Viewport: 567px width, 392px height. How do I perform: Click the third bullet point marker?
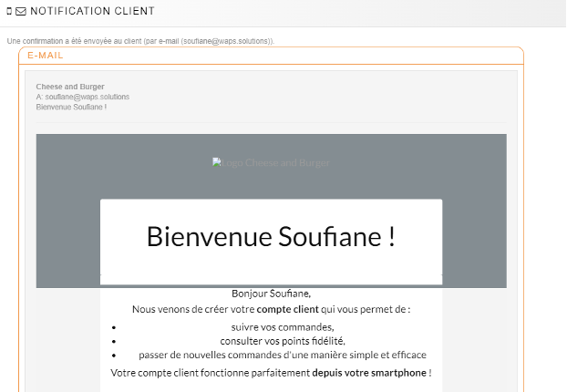(113, 355)
